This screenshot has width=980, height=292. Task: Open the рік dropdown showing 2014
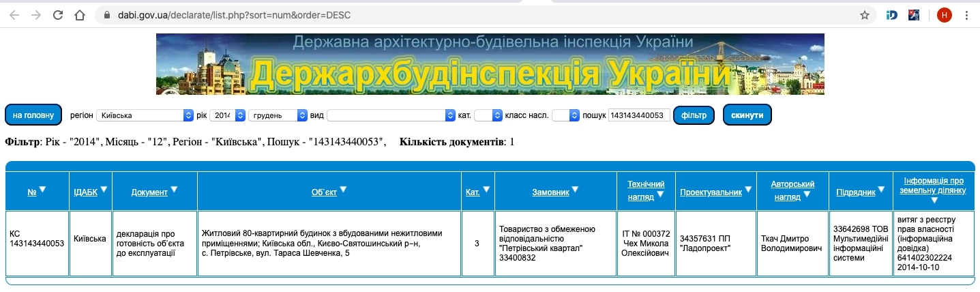coord(227,116)
